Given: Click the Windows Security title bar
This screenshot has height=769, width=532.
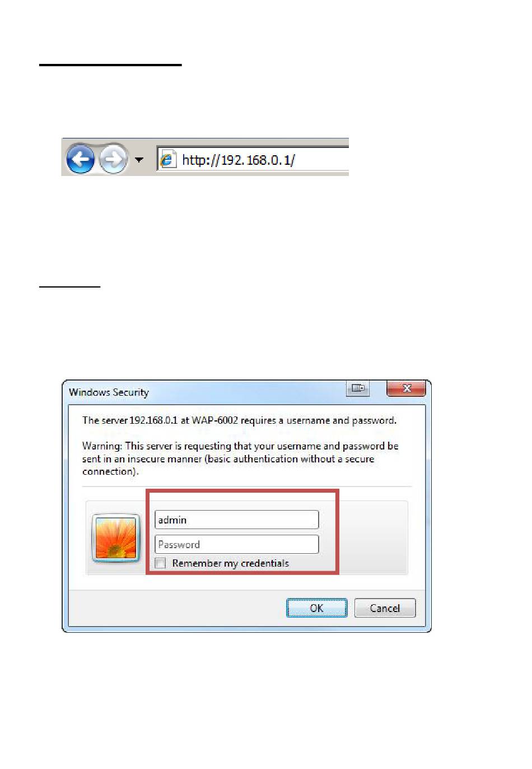Looking at the screenshot, I should [x=207, y=392].
